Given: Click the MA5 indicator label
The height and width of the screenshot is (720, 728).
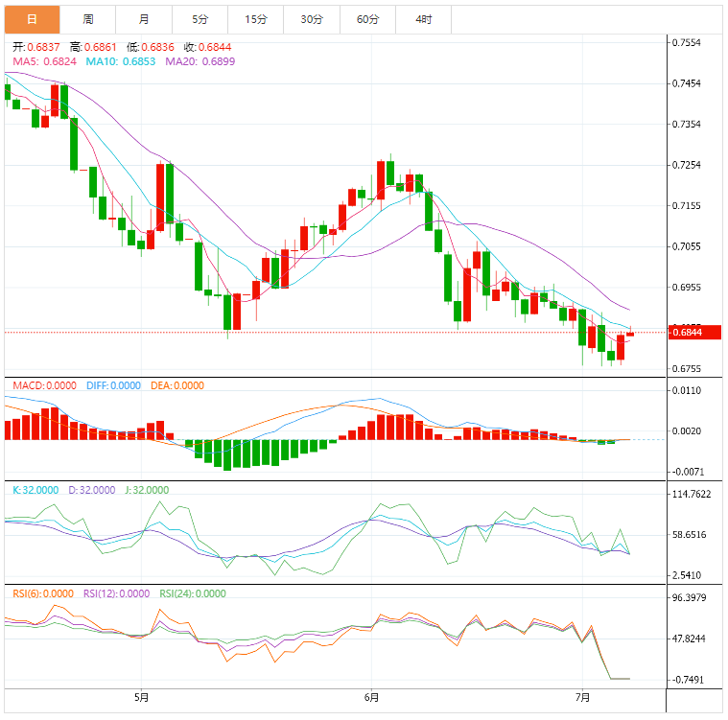Looking at the screenshot, I should 44,61.
